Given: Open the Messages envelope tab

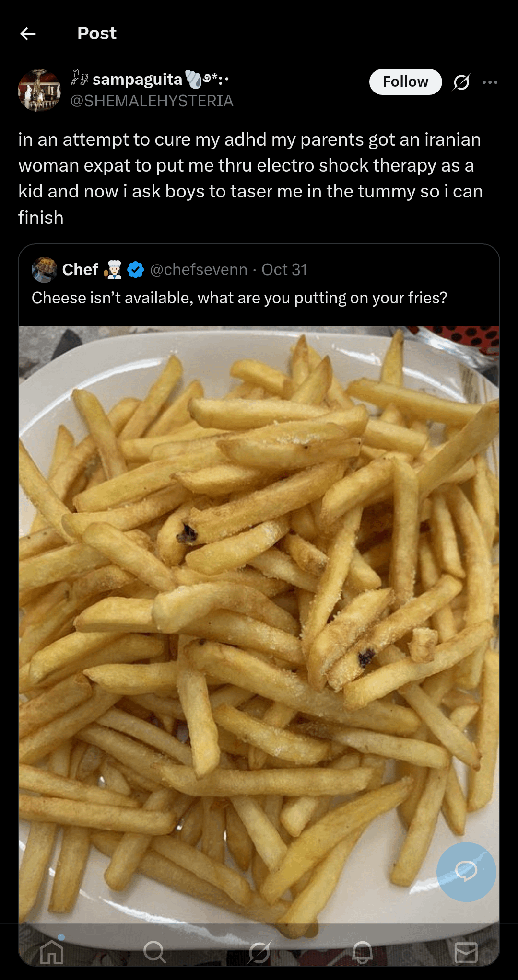Looking at the screenshot, I should (466, 952).
